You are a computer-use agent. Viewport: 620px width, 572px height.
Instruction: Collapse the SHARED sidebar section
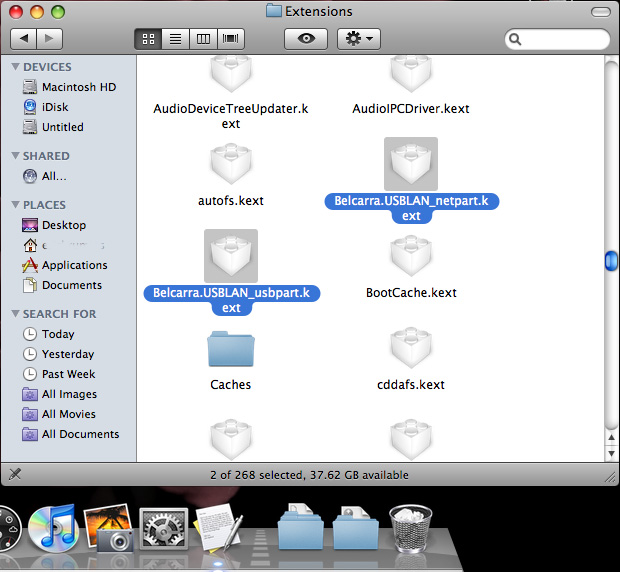(15, 155)
